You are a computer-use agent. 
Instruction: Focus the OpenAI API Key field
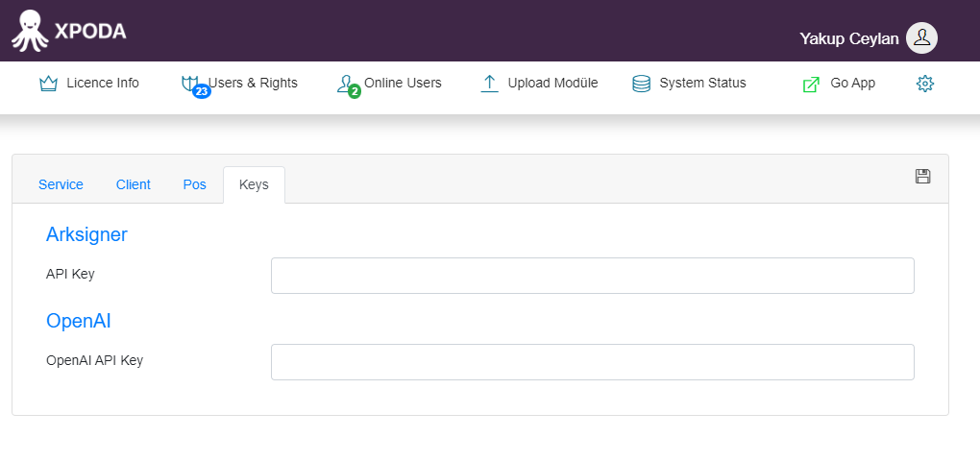tap(593, 362)
